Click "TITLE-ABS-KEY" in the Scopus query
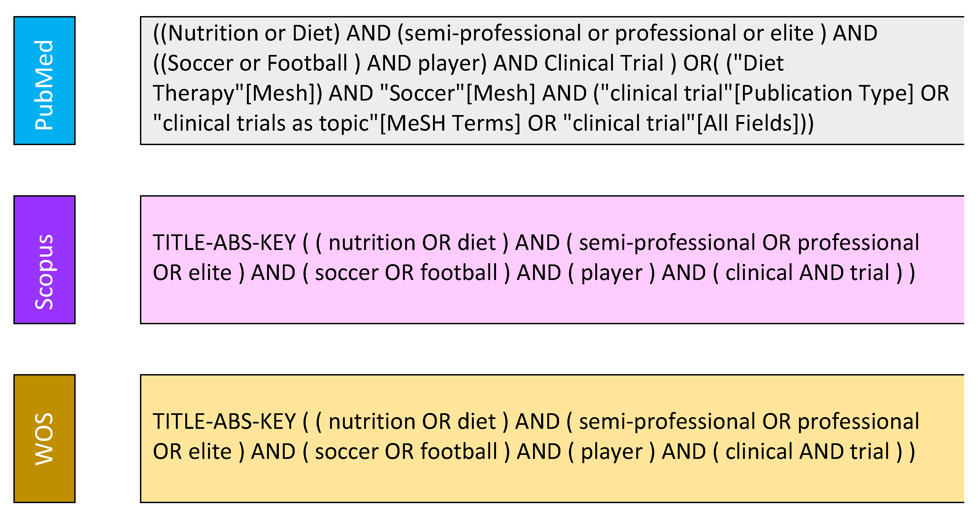This screenshot has height=516, width=980. click(224, 243)
